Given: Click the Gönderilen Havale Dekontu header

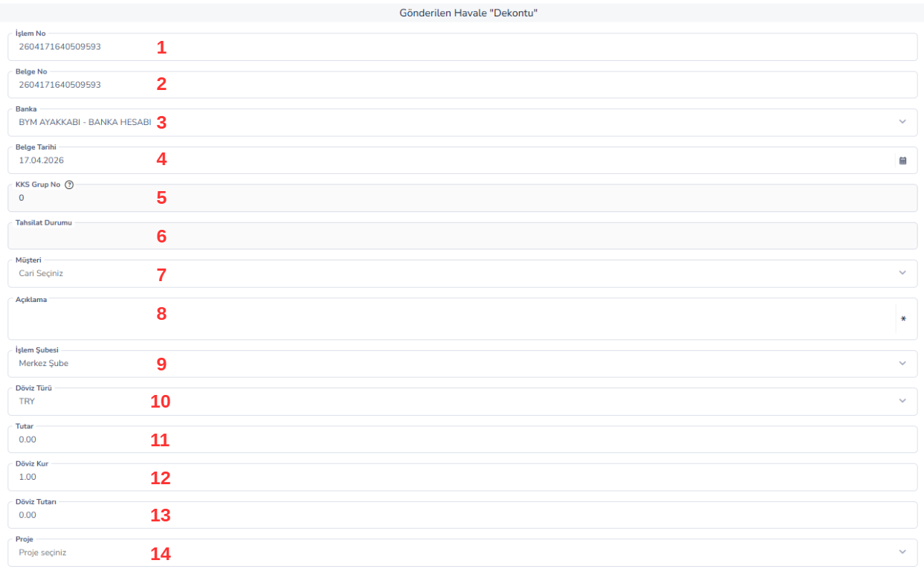Looking at the screenshot, I should click(462, 13).
